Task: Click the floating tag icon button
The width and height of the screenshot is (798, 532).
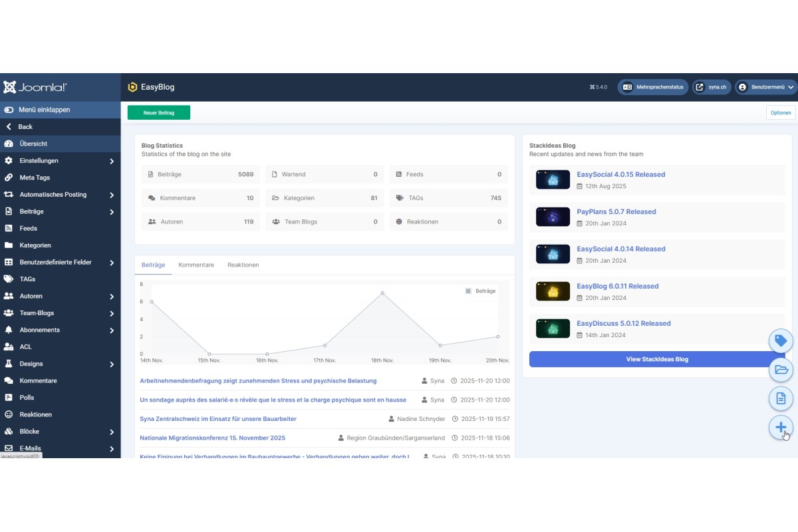Action: 781,341
